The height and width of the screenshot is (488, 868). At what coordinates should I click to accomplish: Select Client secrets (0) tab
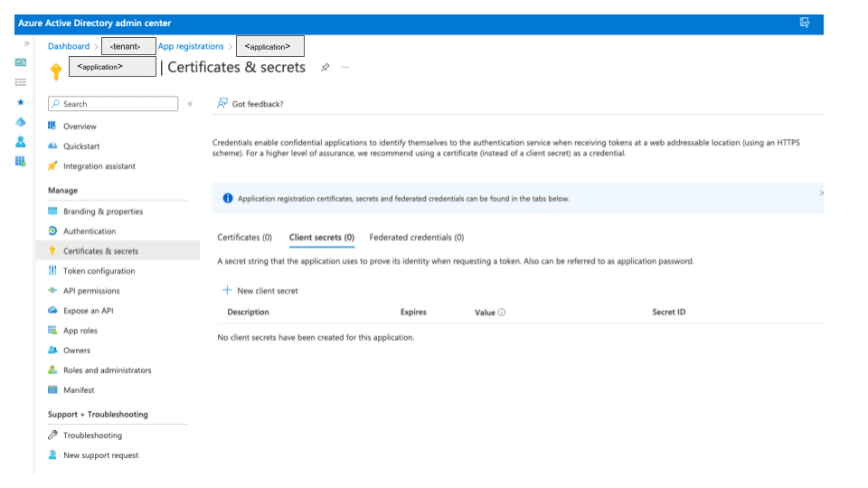click(322, 238)
